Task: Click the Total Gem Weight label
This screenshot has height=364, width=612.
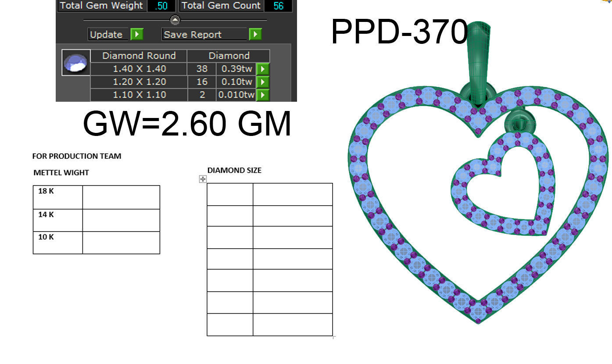Action: [101, 6]
